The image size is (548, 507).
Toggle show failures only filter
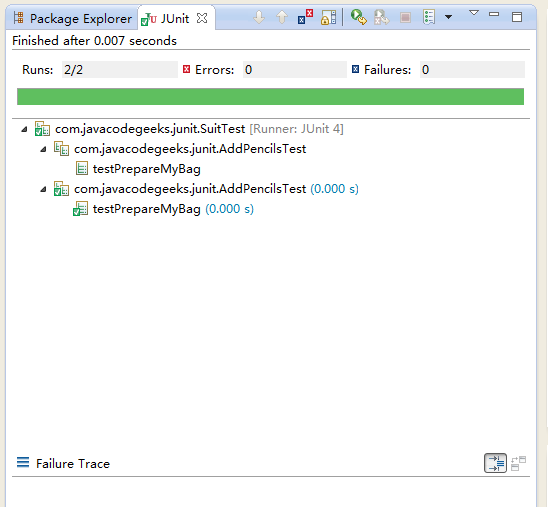pos(305,17)
